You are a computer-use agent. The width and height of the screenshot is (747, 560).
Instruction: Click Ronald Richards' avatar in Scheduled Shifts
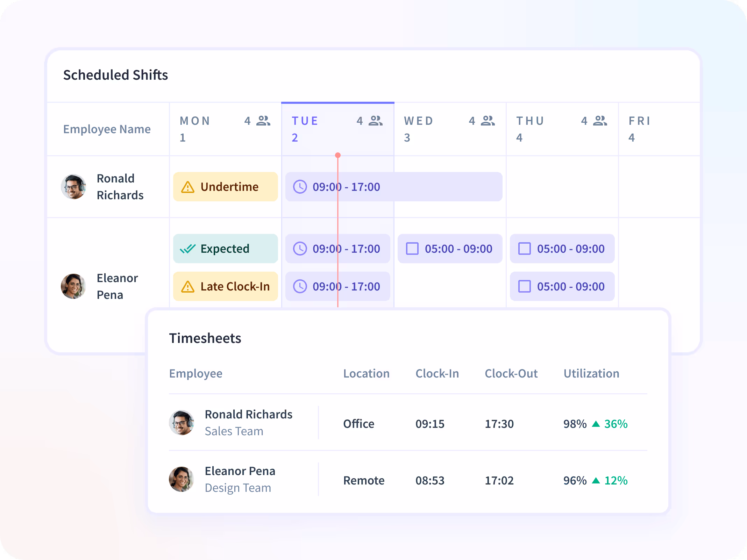point(73,187)
